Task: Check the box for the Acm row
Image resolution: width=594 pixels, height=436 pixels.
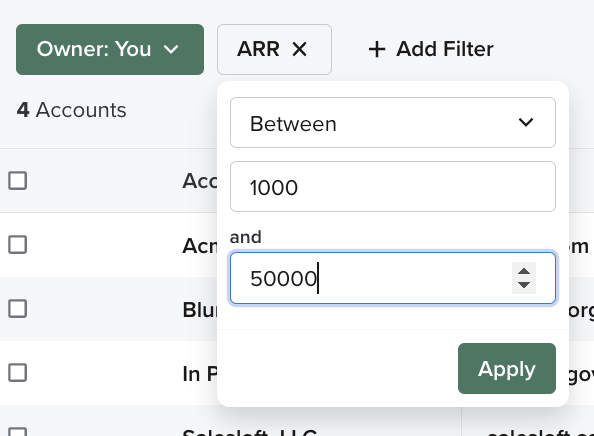Action: 18,245
